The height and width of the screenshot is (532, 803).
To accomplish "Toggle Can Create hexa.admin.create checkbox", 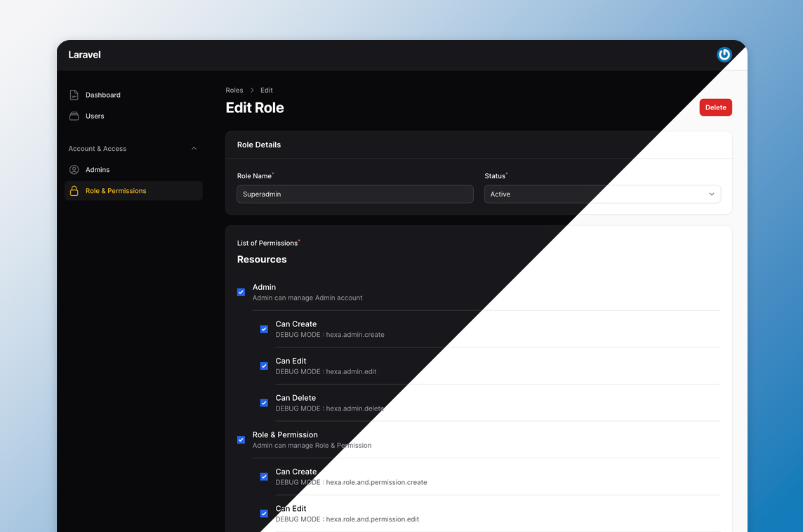I will pyautogui.click(x=264, y=328).
